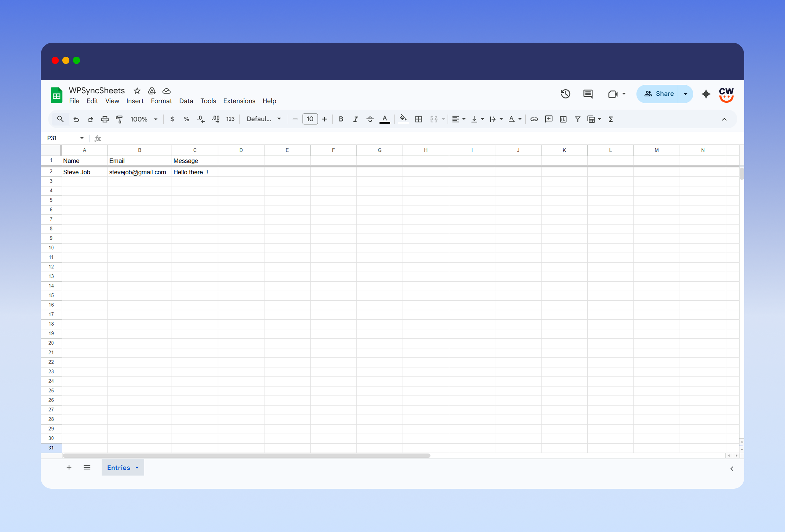Increase decimal places

[215, 119]
